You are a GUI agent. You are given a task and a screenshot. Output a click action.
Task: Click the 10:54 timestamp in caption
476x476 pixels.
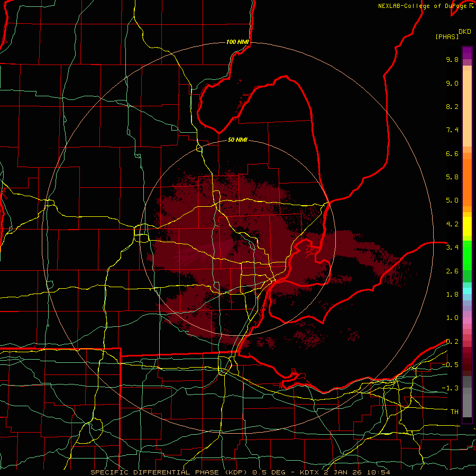coord(380,472)
